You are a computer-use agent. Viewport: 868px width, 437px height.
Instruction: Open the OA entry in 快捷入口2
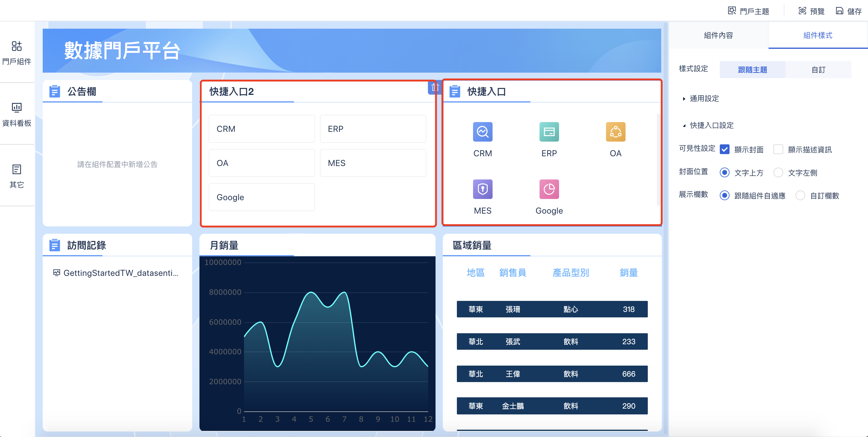point(261,163)
